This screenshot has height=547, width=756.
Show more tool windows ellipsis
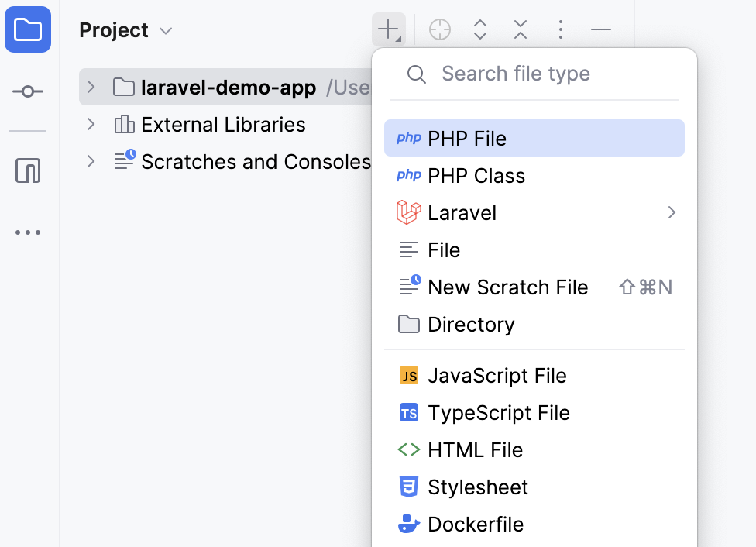pos(28,232)
